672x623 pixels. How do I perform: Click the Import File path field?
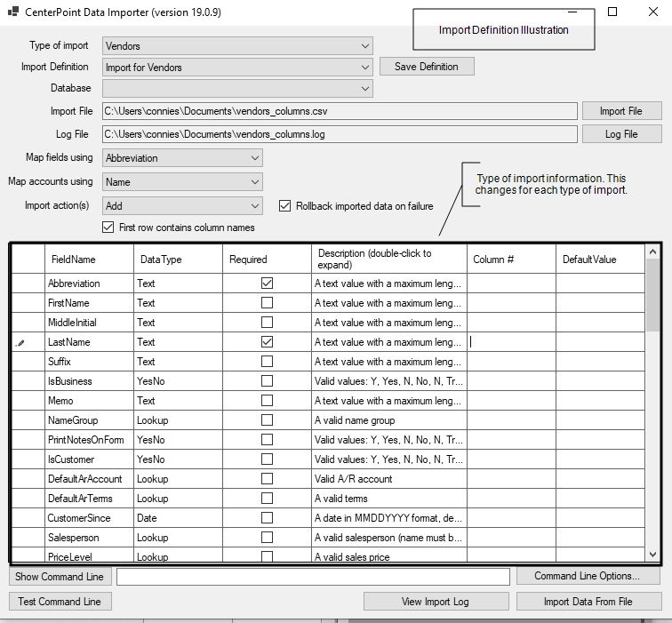click(340, 111)
